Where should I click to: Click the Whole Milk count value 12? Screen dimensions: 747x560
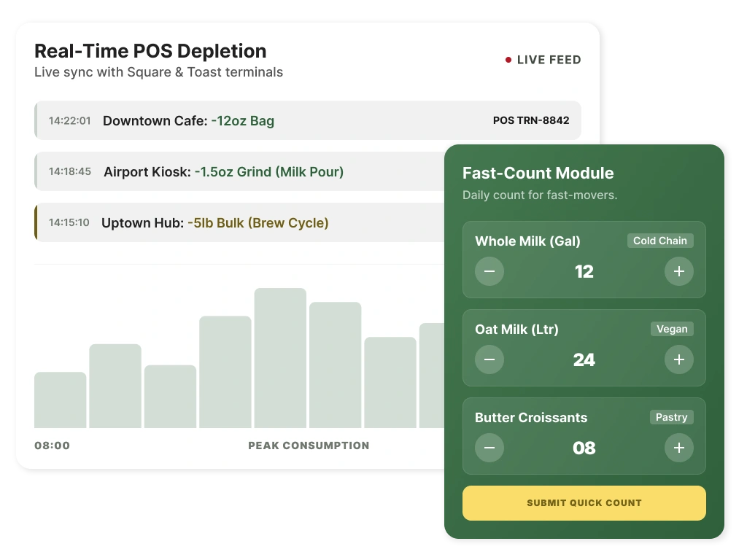[584, 271]
